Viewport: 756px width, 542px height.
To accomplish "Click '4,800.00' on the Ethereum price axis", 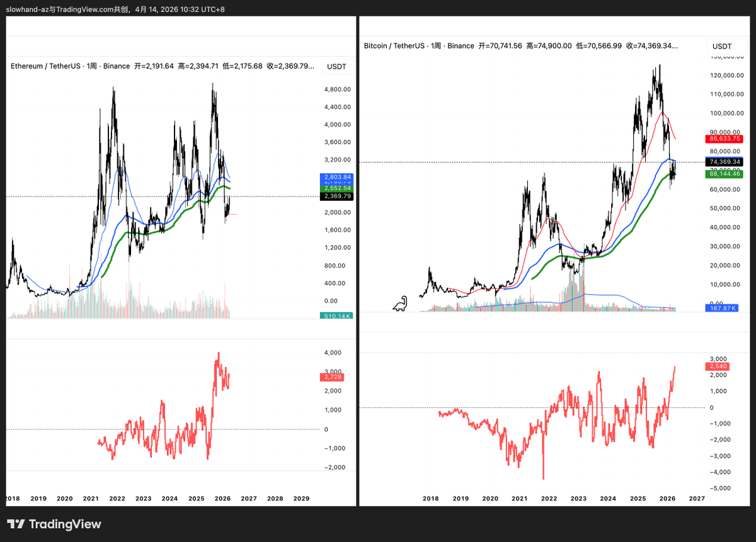I will pyautogui.click(x=337, y=89).
